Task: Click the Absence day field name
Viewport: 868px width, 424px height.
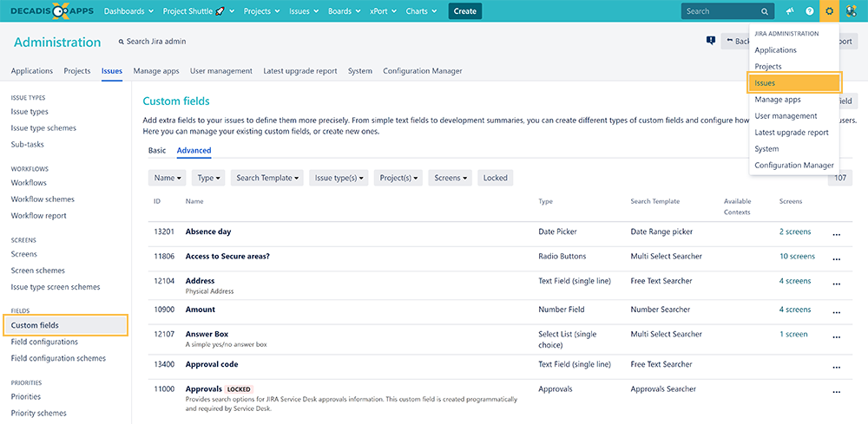Action: point(208,232)
